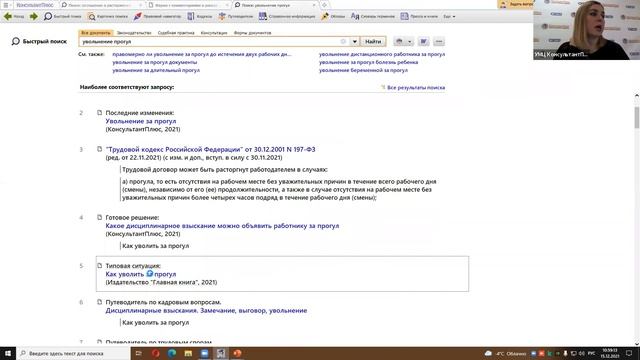Screen dimensions: 640x360
Task: Click document icon beside Готовое решение
Action: [x=99, y=218]
